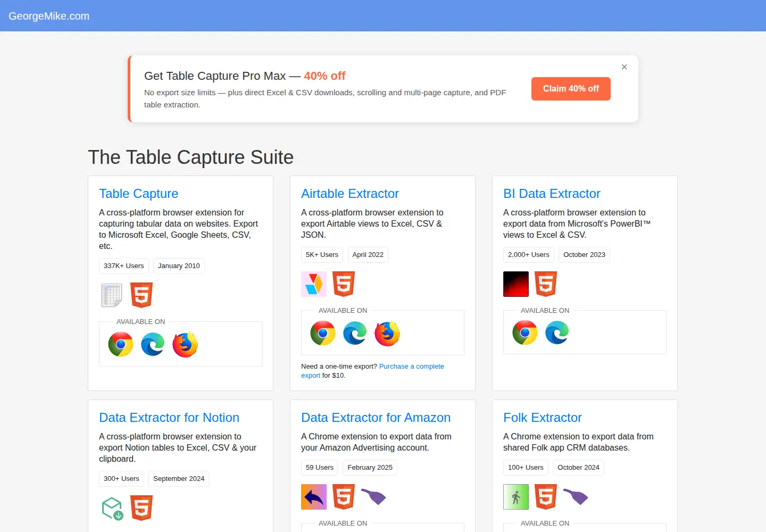Click the 337K+ Users badge
The width and height of the screenshot is (766, 532).
coord(124,266)
